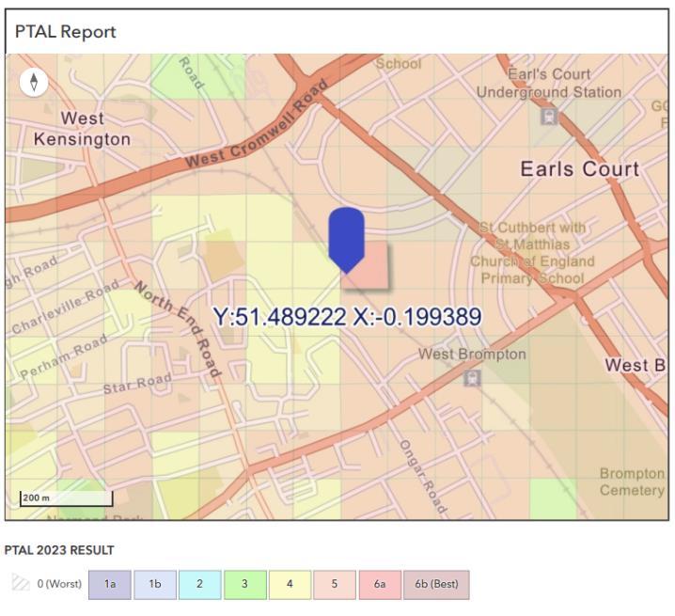This screenshot has height=616, width=675.
Task: Click St Cuthbert with St Matthias school label
Action: tap(532, 253)
